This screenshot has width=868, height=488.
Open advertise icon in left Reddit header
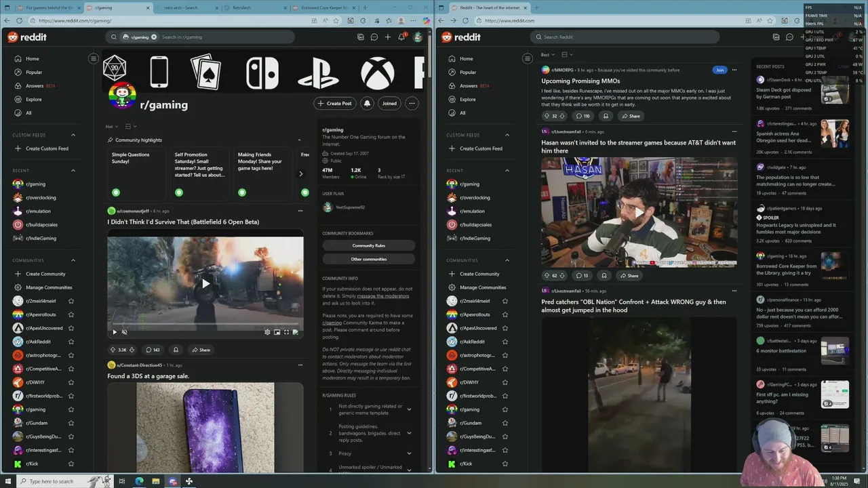point(360,37)
